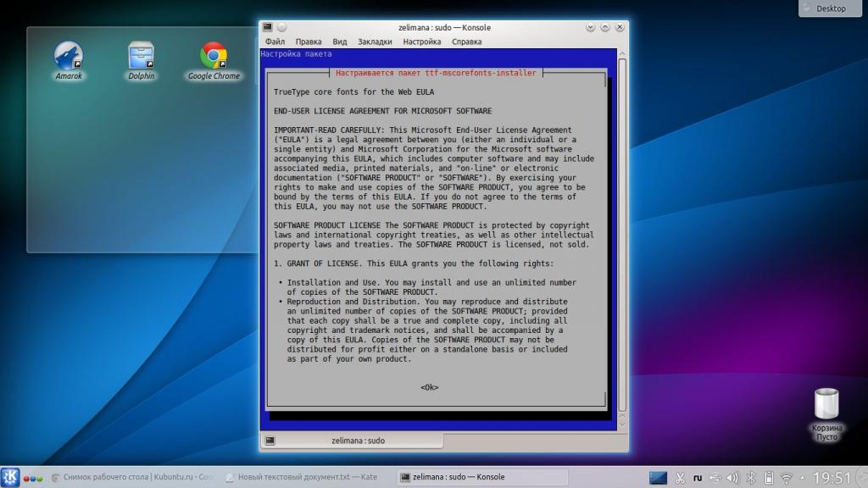Open the device notifier tray icon
Image resolution: width=868 pixels, height=488 pixels.
(715, 478)
